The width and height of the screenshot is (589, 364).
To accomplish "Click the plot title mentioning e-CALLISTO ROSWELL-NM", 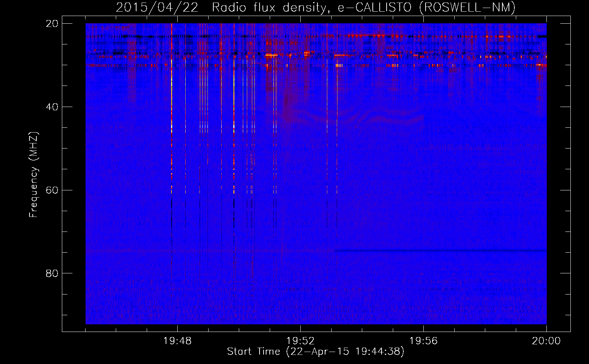I will (x=316, y=7).
